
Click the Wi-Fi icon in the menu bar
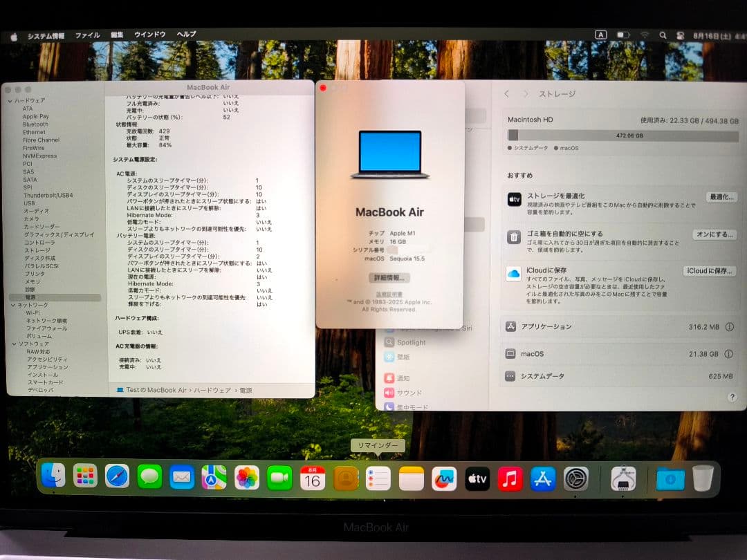[645, 35]
